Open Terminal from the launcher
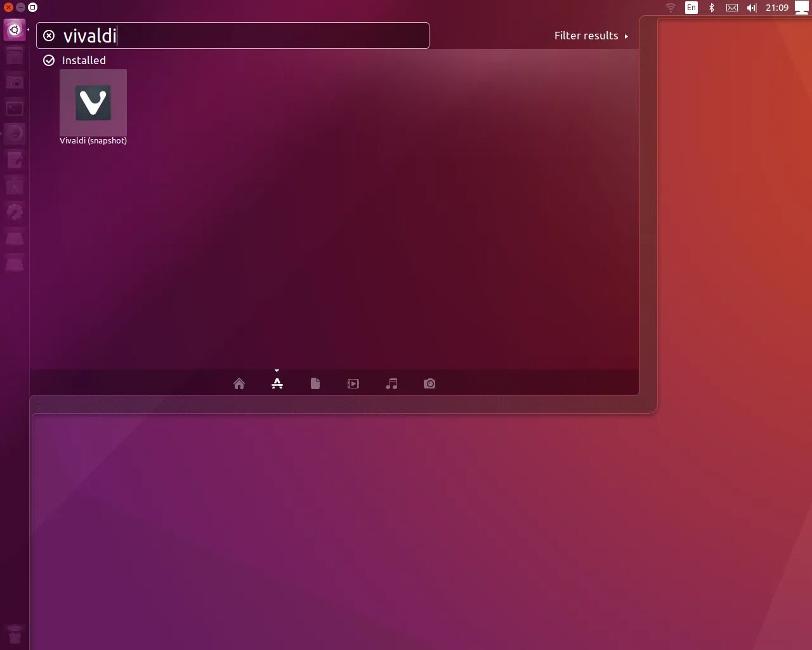 tap(15, 108)
